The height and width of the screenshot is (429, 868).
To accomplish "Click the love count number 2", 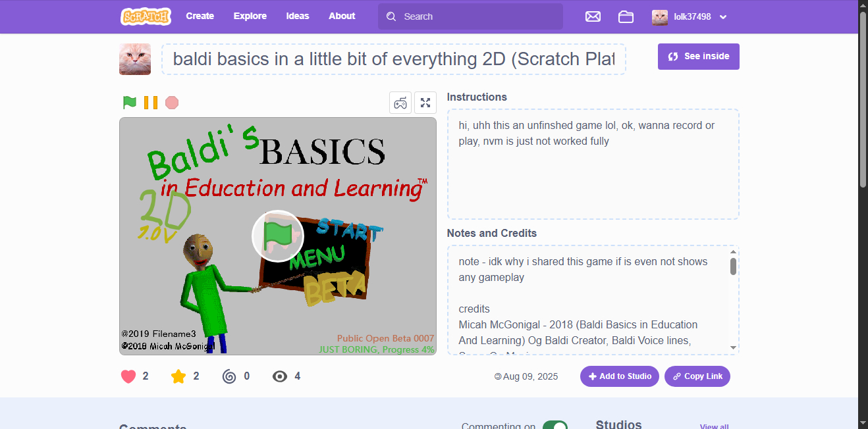I will 146,376.
